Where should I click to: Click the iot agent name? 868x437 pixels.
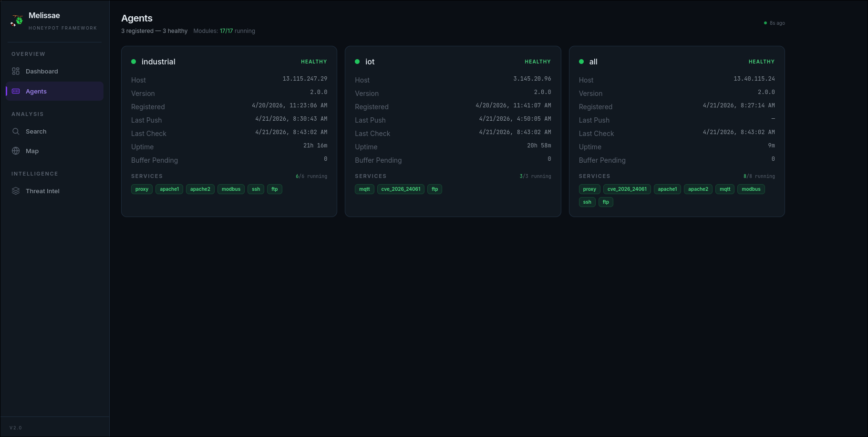pyautogui.click(x=370, y=62)
